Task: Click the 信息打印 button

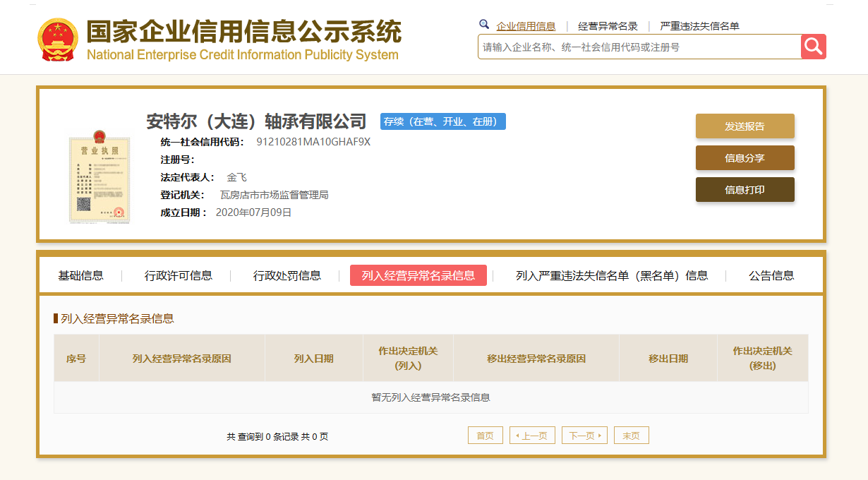Action: pos(745,189)
